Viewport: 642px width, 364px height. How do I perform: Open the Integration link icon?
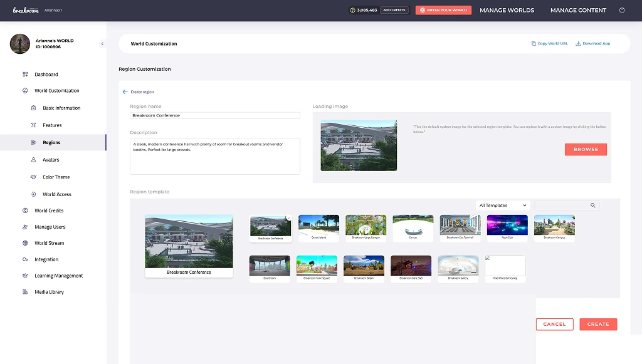pos(25,260)
